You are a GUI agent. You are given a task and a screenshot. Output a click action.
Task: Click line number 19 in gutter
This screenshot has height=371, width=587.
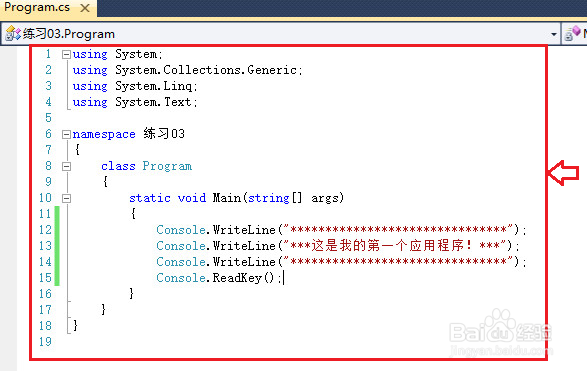tap(45, 341)
